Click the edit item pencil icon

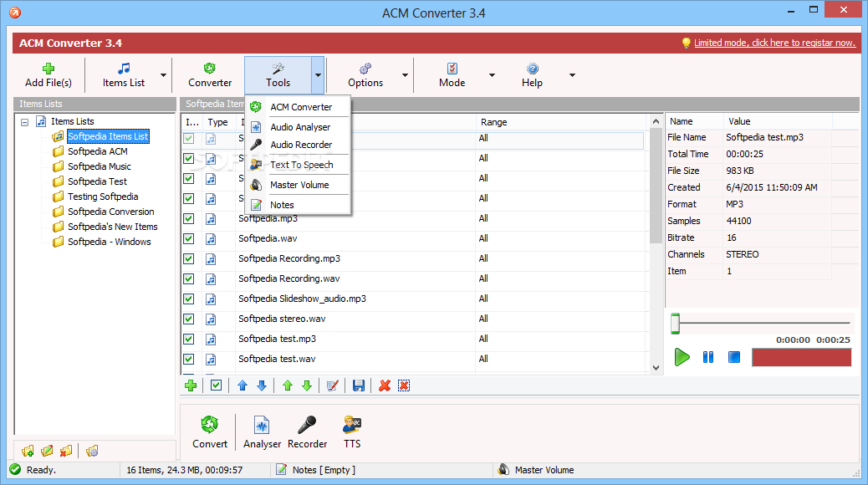click(333, 385)
